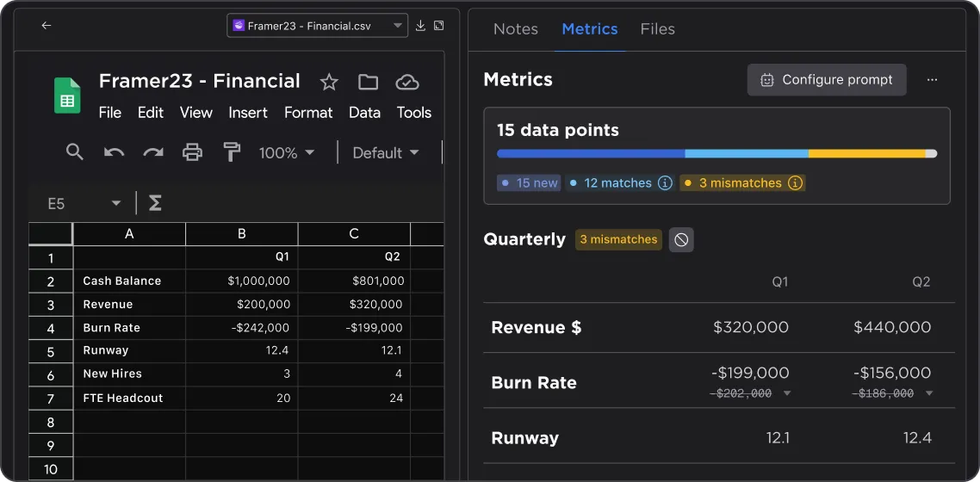Open the Default font dropdown
The width and height of the screenshot is (980, 482).
(386, 152)
